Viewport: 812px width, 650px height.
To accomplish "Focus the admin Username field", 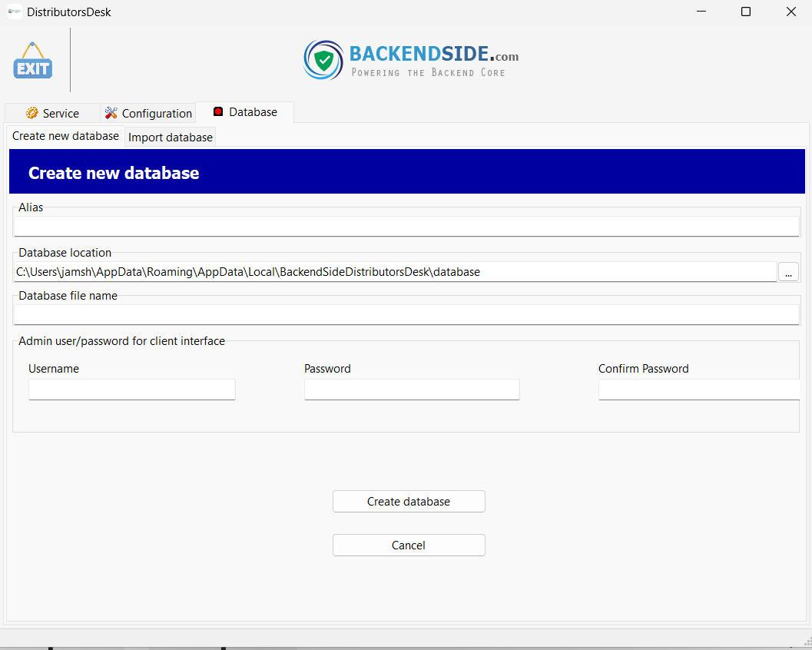I will [x=131, y=390].
